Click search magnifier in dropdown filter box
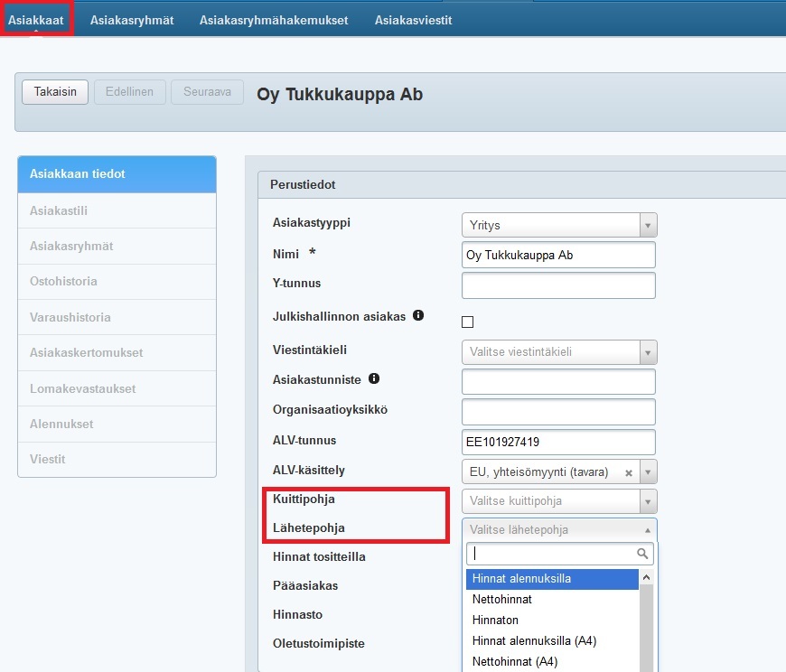The image size is (786, 672). point(642,554)
